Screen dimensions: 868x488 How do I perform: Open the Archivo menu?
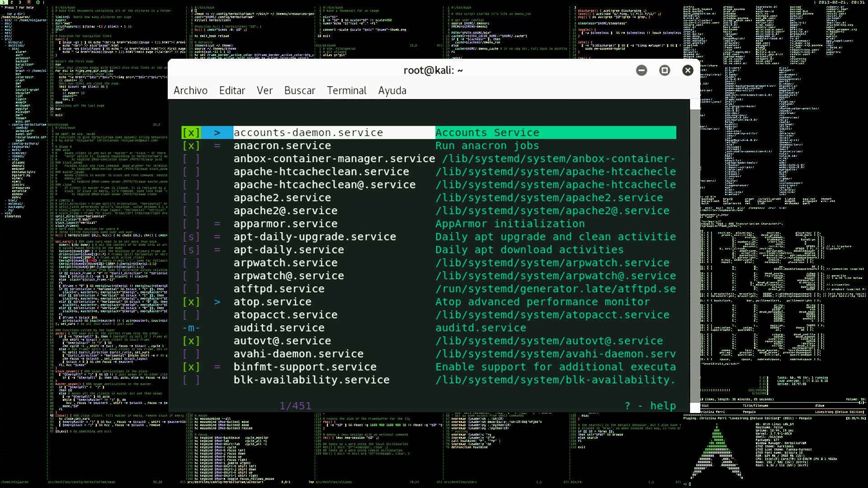tap(190, 90)
